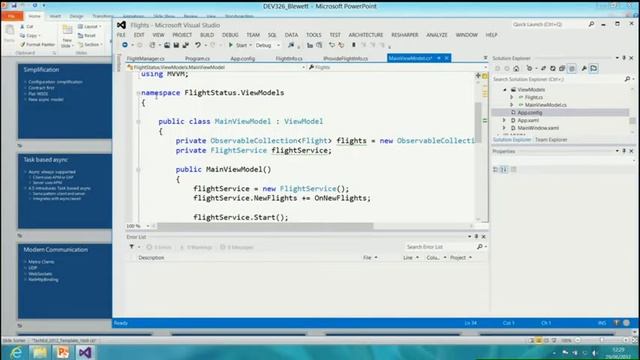Toggle the Messages filter in Error List
The width and height of the screenshot is (640, 360).
(x=237, y=247)
